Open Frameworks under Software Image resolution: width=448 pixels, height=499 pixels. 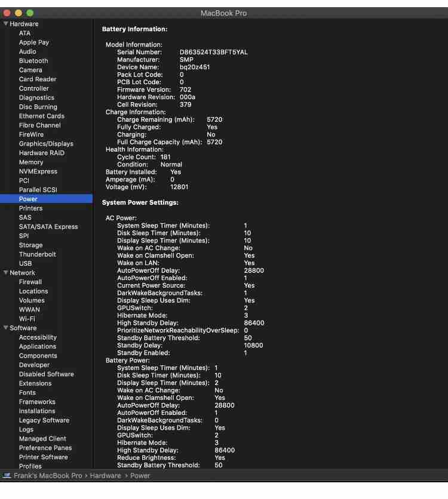37,402
